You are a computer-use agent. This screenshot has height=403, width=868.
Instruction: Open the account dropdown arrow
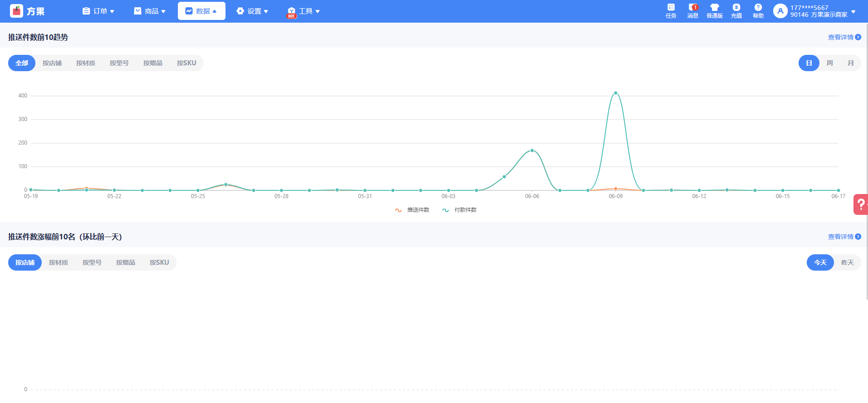(x=853, y=11)
